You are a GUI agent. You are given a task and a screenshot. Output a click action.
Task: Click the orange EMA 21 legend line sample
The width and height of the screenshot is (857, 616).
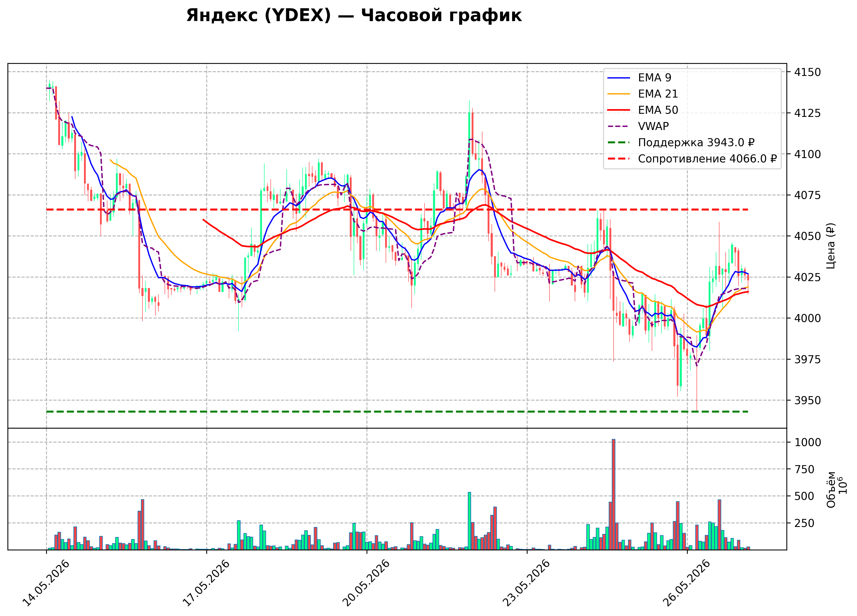tap(618, 94)
